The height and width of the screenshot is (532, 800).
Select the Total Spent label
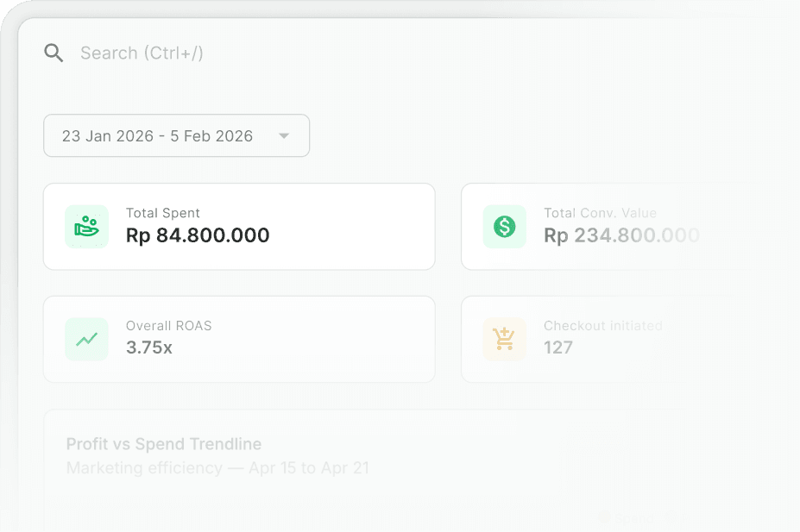(x=163, y=213)
